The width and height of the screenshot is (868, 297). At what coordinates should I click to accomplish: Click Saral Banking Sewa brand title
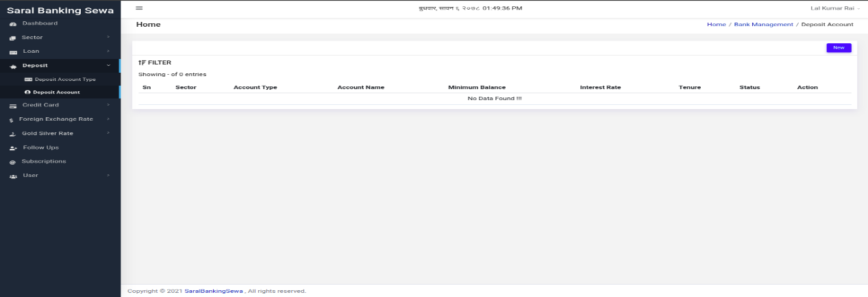click(x=60, y=10)
